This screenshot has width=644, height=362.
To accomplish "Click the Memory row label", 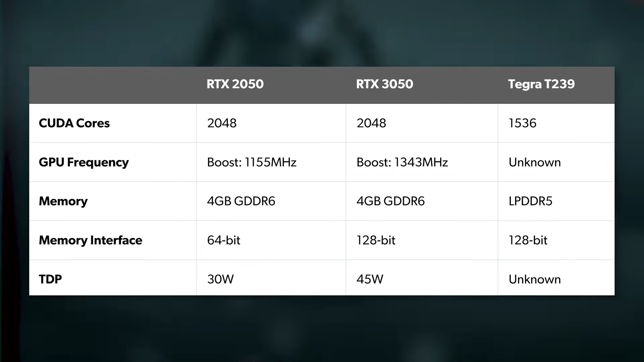I will [x=63, y=201].
